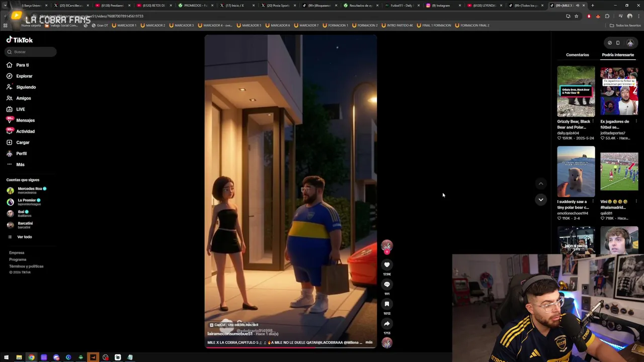Open File Explorer from taskbar
Image resolution: width=644 pixels, height=362 pixels.
19,357
